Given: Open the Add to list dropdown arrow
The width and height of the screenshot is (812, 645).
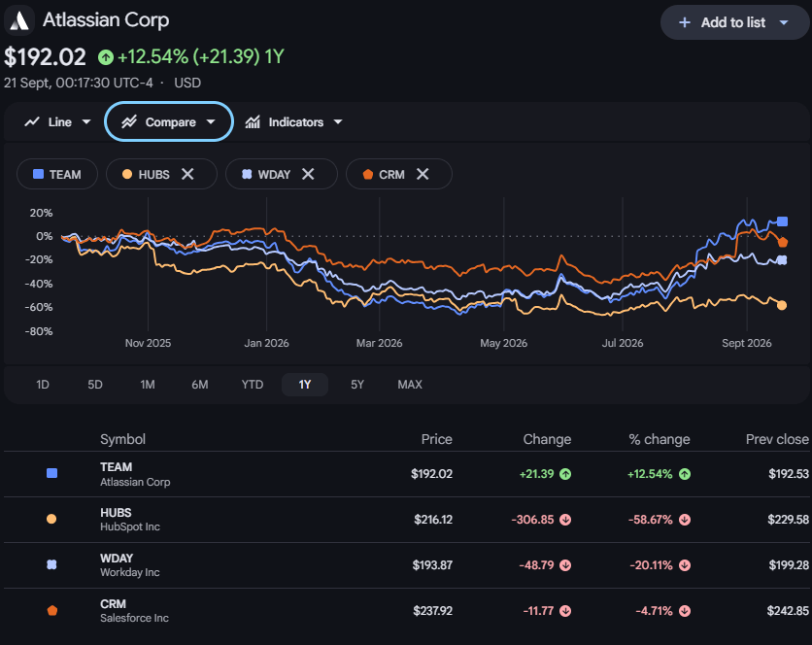Looking at the screenshot, I should (784, 22).
